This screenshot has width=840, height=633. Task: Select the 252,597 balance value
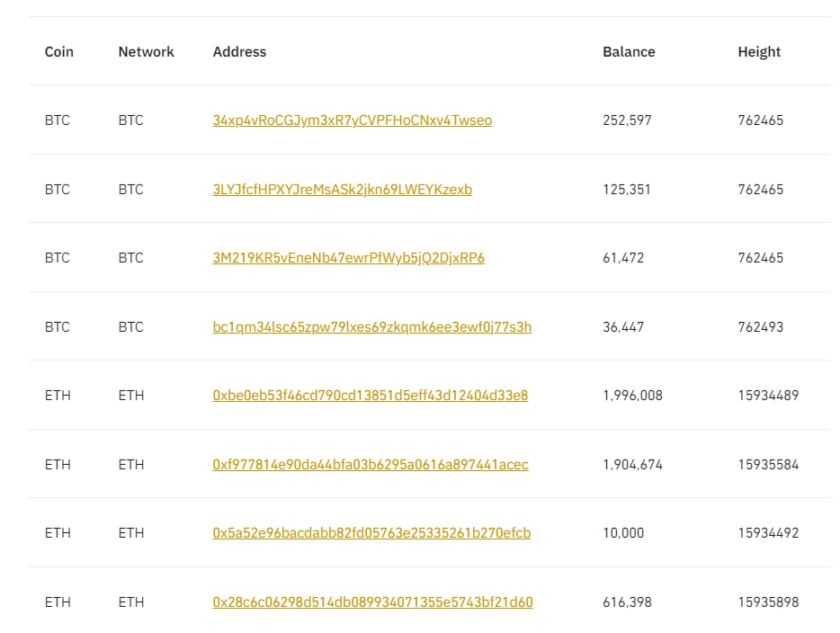pyautogui.click(x=627, y=120)
